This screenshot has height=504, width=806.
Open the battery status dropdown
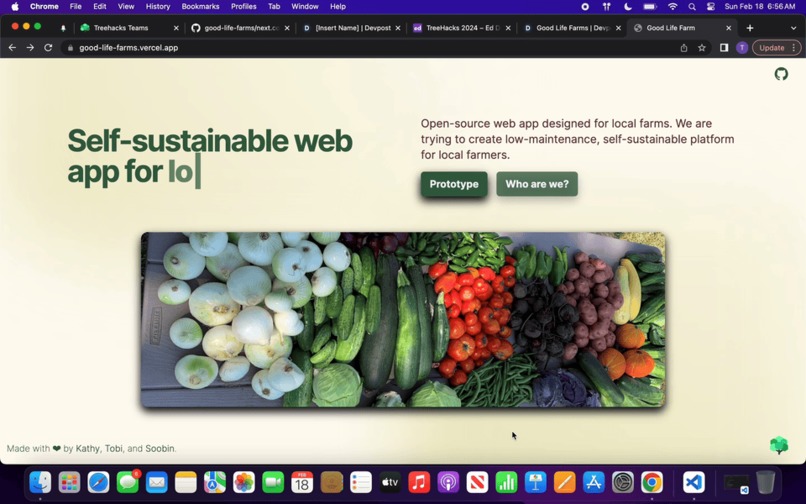click(650, 7)
